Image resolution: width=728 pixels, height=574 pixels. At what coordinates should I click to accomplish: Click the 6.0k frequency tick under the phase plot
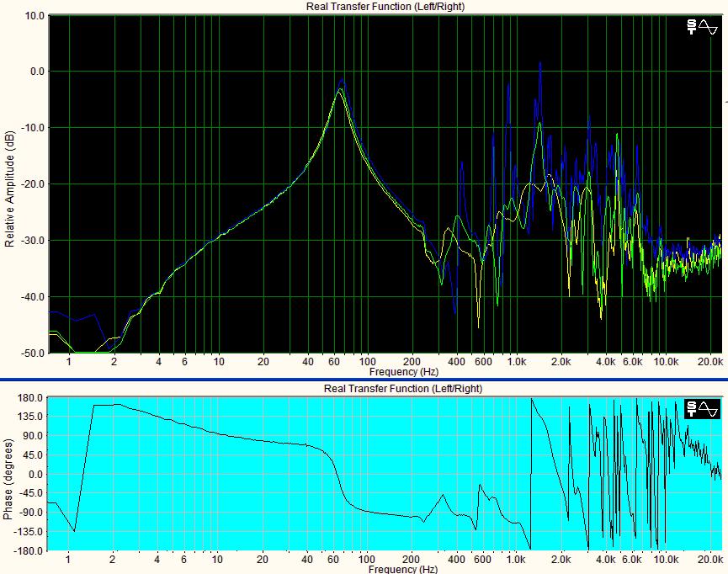632,559
